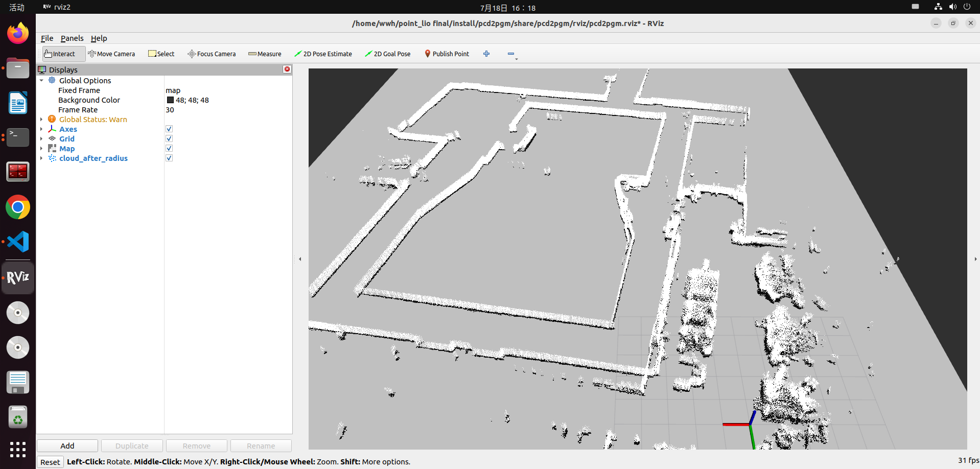Screen dimensions: 980x469
Task: Collapse the Global Options tree
Action: click(41, 80)
